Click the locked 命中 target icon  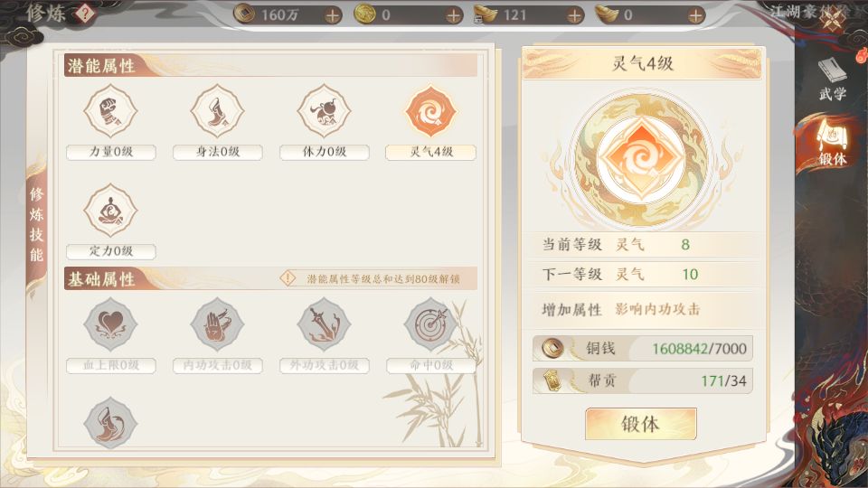pos(430,324)
